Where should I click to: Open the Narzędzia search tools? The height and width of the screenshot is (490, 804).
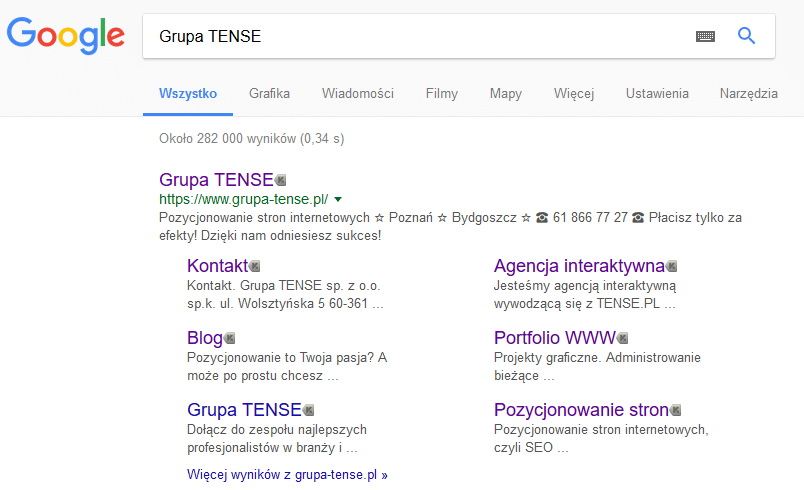(749, 94)
